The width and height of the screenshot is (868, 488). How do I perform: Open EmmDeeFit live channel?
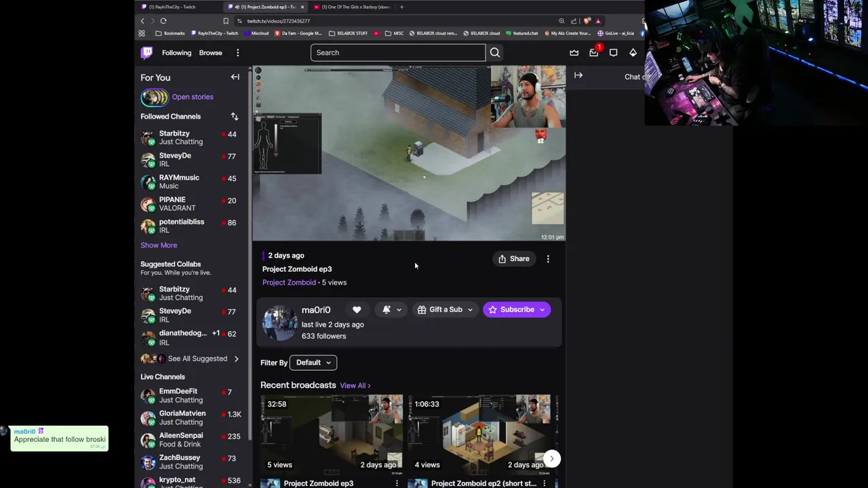pyautogui.click(x=191, y=396)
